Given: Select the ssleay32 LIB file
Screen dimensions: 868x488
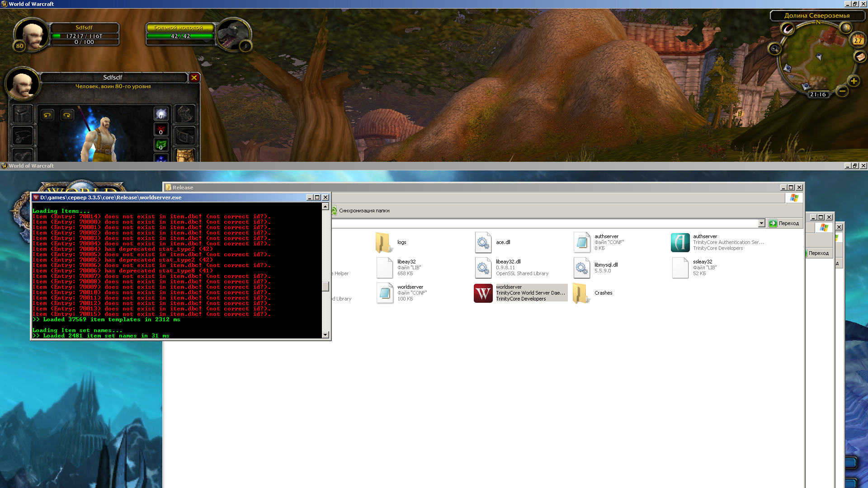Looking at the screenshot, I should 695,267.
